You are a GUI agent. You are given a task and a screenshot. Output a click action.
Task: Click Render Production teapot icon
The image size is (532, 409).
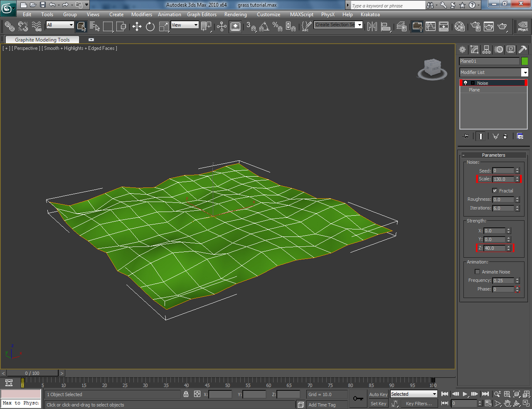click(502, 26)
